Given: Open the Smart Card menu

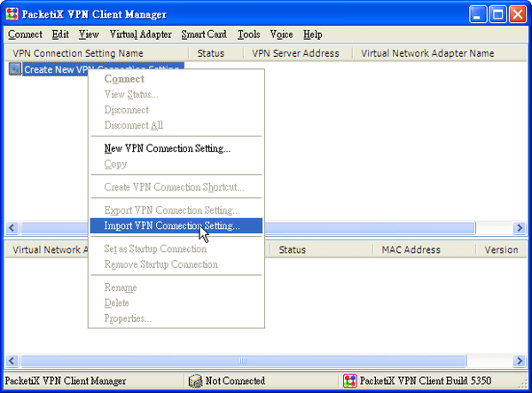Looking at the screenshot, I should coord(204,35).
